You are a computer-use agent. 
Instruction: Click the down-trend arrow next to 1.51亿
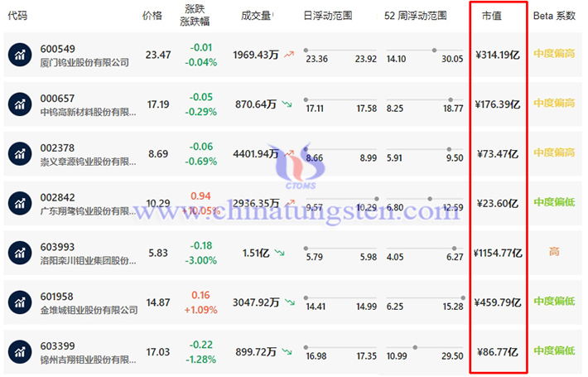279,253
